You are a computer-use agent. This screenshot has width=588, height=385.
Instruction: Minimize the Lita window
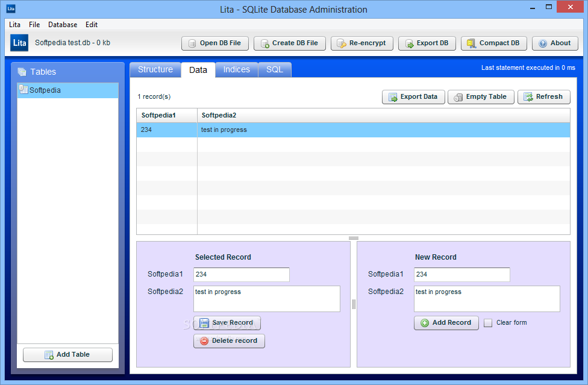coord(532,7)
